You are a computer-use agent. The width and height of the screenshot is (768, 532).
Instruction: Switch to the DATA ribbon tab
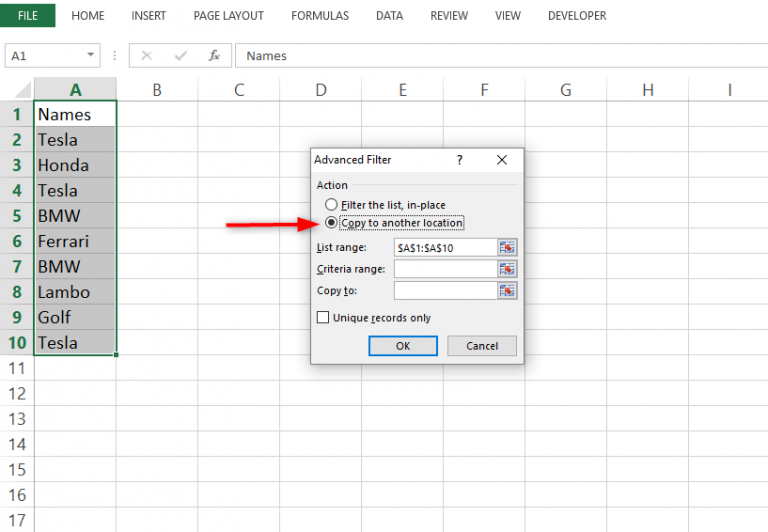(x=389, y=16)
